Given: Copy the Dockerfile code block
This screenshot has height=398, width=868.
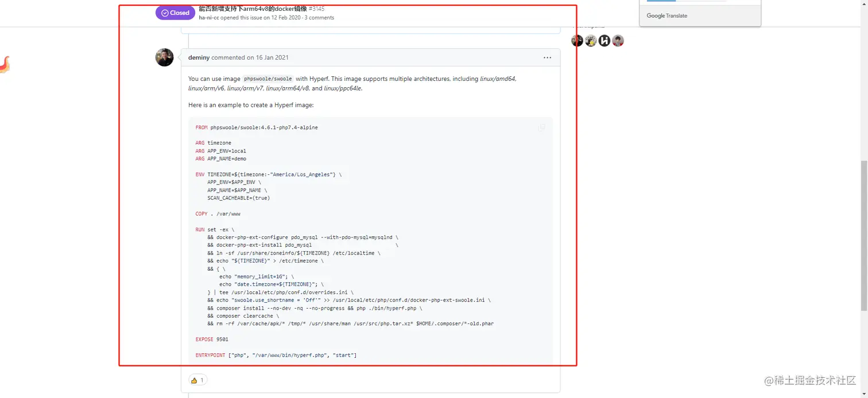Looking at the screenshot, I should pyautogui.click(x=541, y=127).
